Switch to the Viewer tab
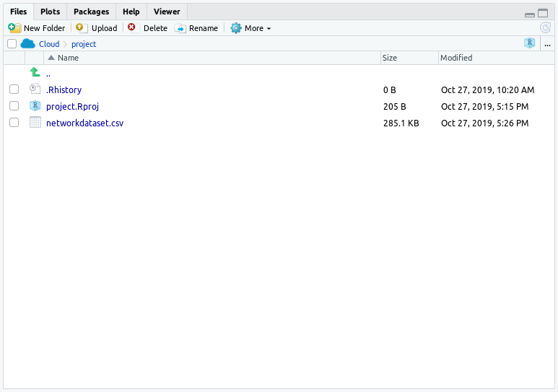Viewport: 558px width, 392px height. [x=167, y=12]
